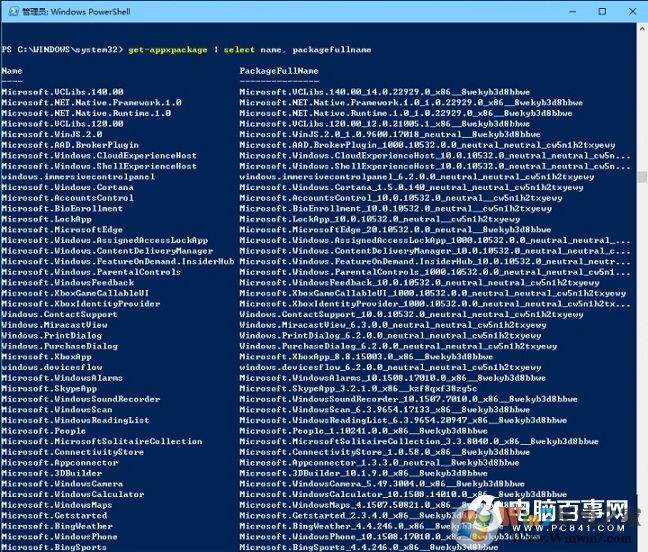Click Microsoft.WindowsScan name entry

[57, 409]
